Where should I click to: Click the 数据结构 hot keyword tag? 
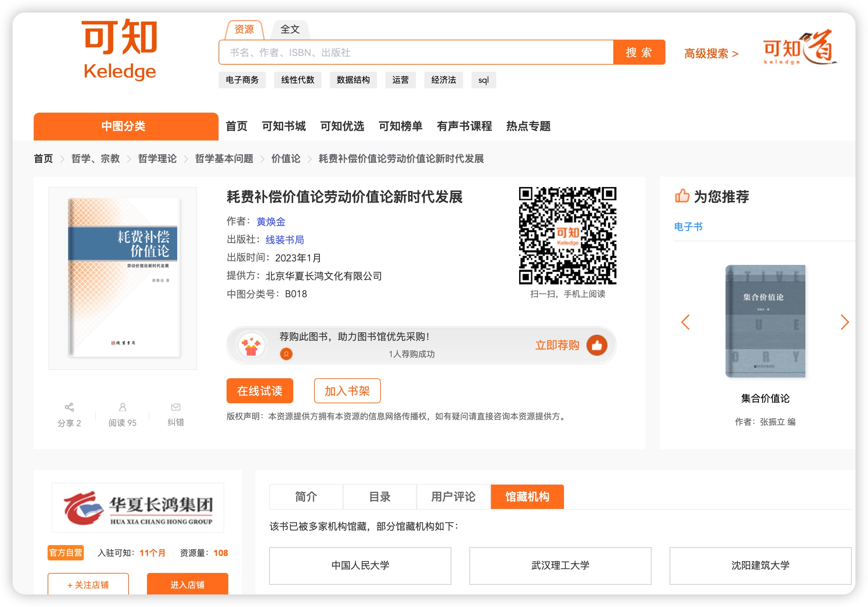click(x=353, y=80)
